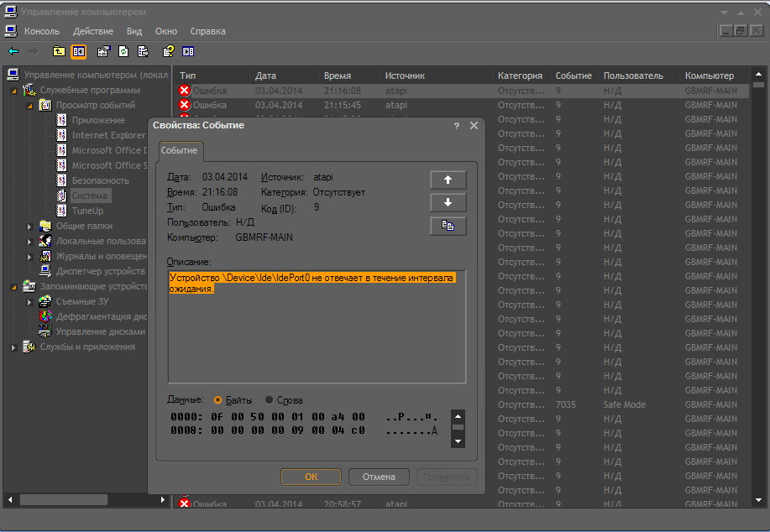The height and width of the screenshot is (532, 770).
Task: Click the Refresh icon in the toolbar
Action: 123,51
